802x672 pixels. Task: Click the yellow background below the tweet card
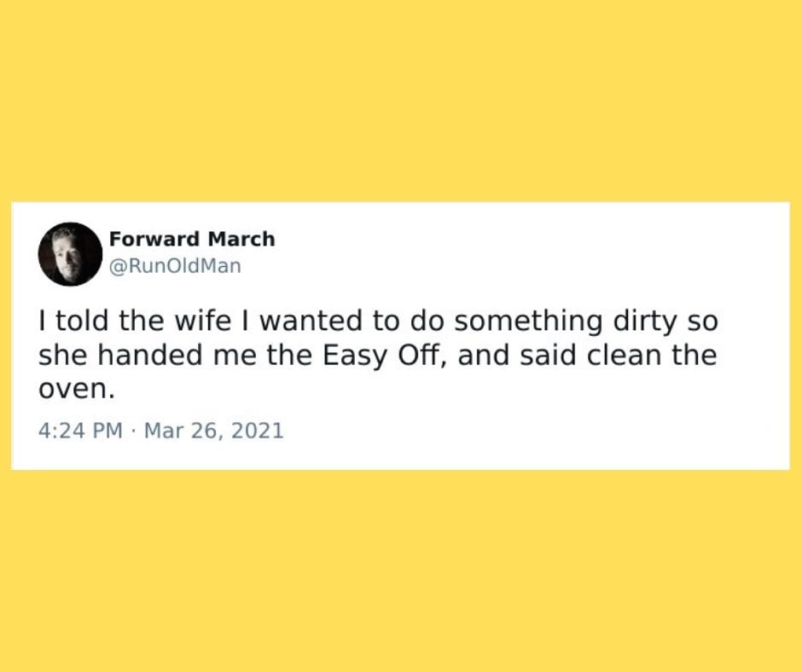(x=401, y=571)
